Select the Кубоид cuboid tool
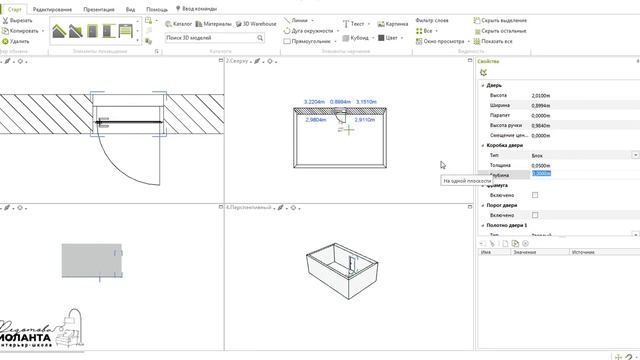 [x=355, y=38]
